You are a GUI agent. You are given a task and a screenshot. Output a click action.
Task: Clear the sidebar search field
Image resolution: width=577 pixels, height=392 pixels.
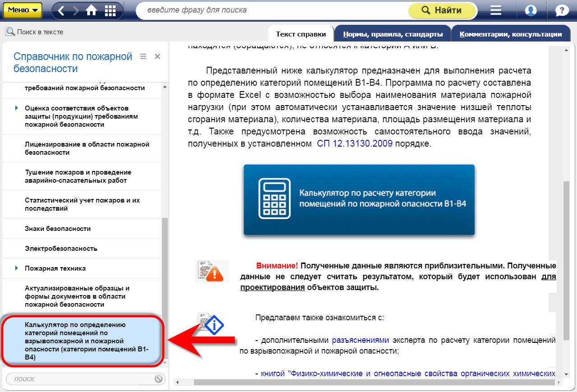[158, 379]
